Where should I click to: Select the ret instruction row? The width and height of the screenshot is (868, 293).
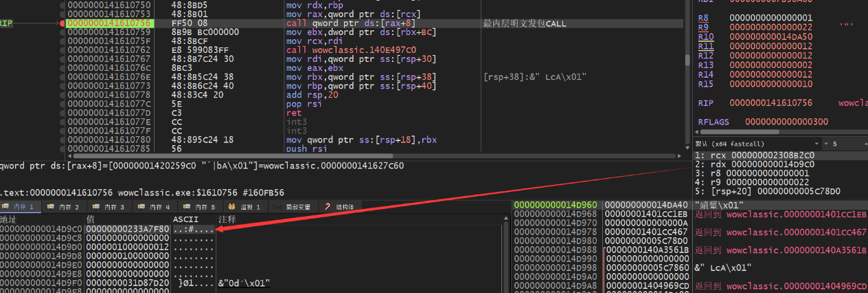(x=293, y=112)
